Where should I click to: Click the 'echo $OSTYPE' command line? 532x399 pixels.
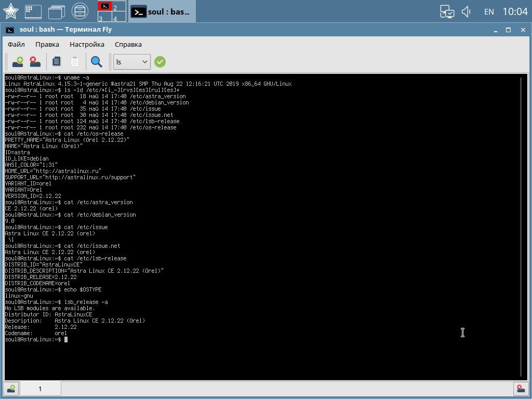click(53, 289)
